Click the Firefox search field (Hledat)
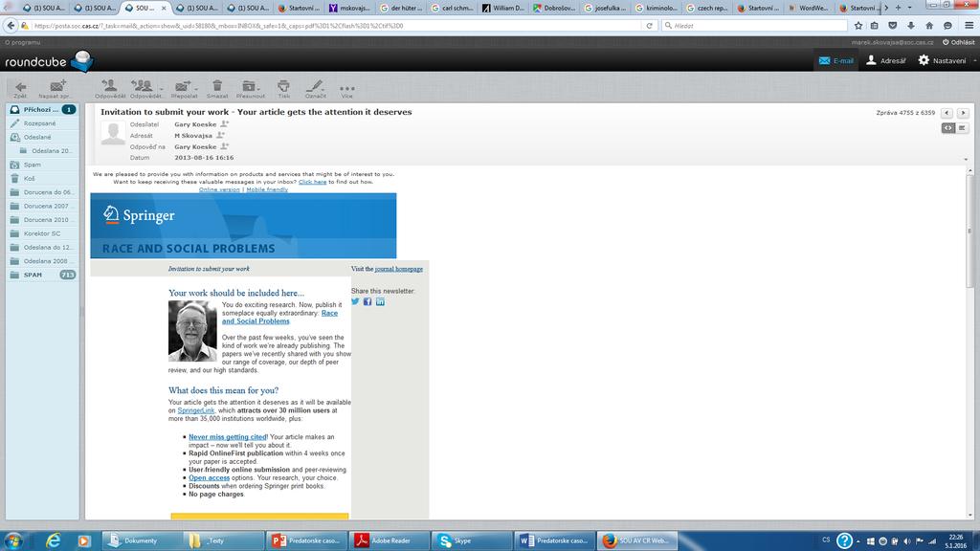This screenshot has width=980, height=551. 754,26
